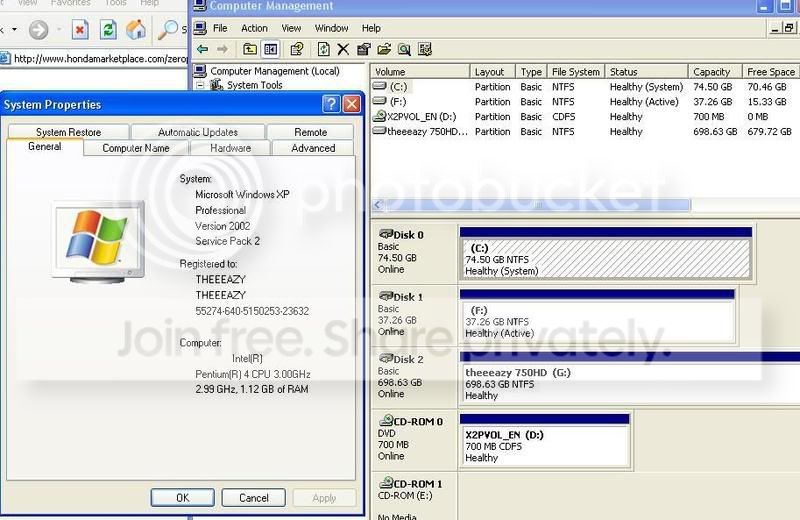
Task: Select the (C:) 74.50 GB NTFS partition block
Action: pyautogui.click(x=606, y=253)
